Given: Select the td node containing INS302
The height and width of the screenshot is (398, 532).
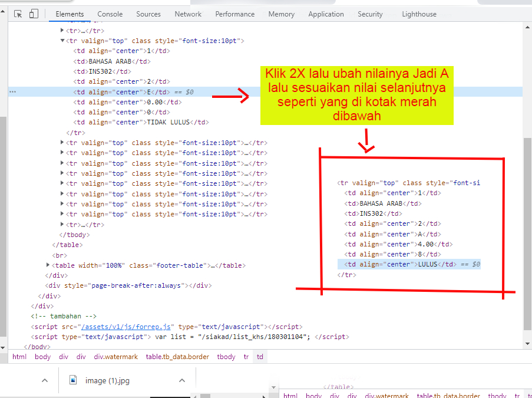Looking at the screenshot, I should click(102, 71).
